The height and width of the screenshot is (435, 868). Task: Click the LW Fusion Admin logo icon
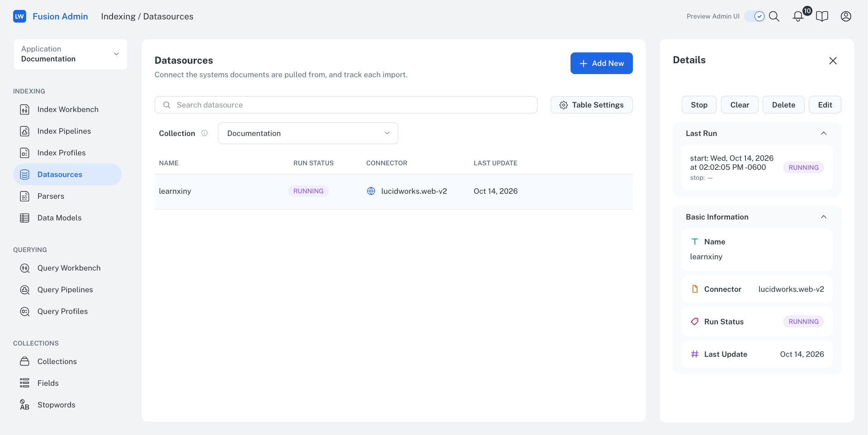[19, 16]
